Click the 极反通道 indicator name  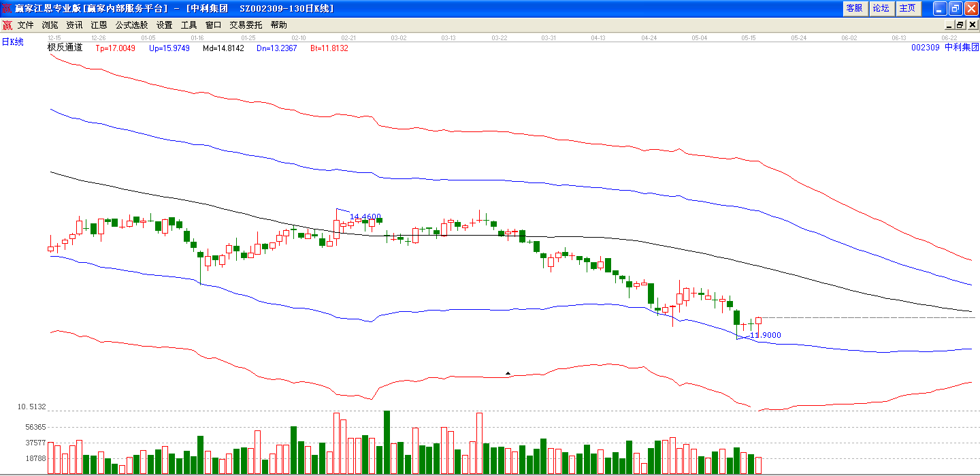[x=65, y=48]
